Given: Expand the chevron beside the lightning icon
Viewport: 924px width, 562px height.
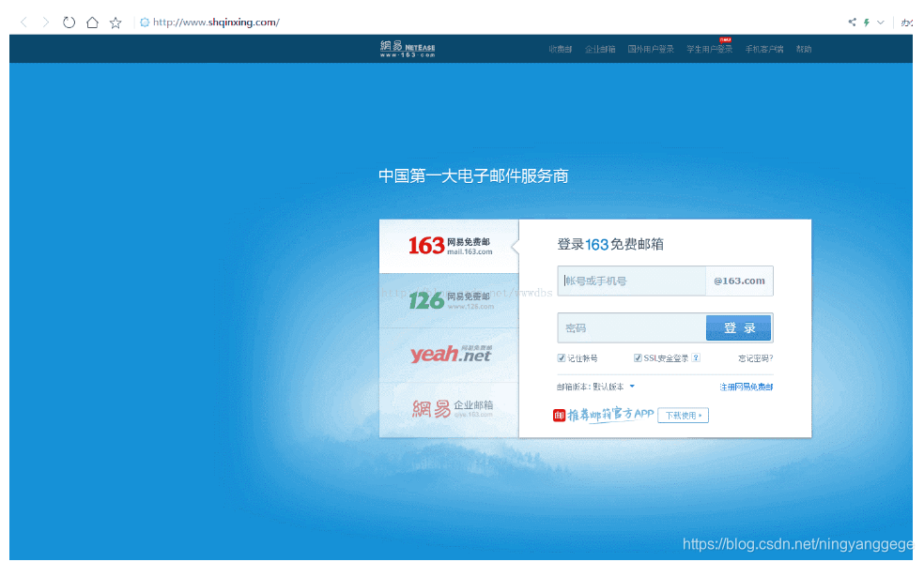Looking at the screenshot, I should click(x=881, y=23).
